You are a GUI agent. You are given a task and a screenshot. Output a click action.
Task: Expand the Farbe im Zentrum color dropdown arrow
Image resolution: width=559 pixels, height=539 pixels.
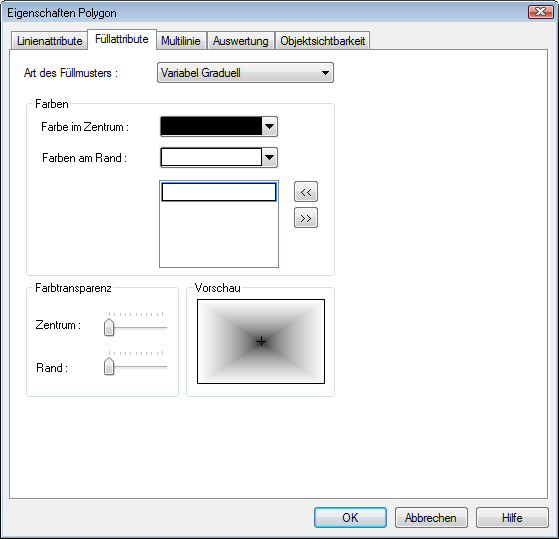coord(270,127)
